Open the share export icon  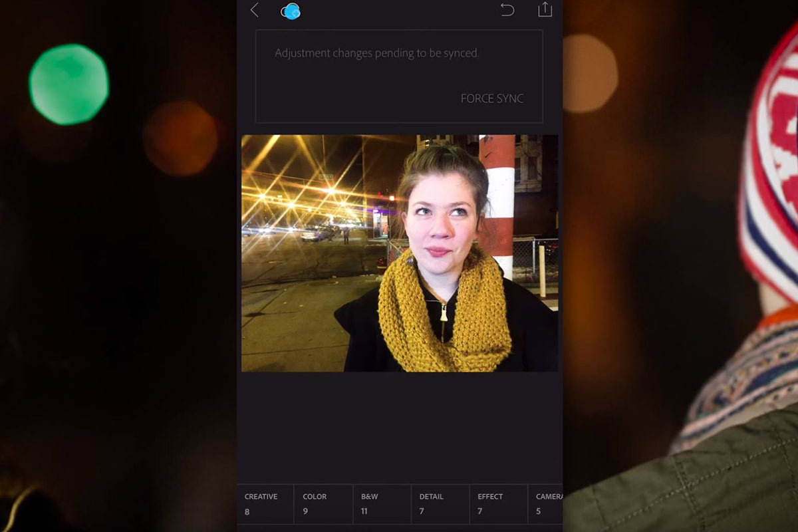click(x=545, y=9)
